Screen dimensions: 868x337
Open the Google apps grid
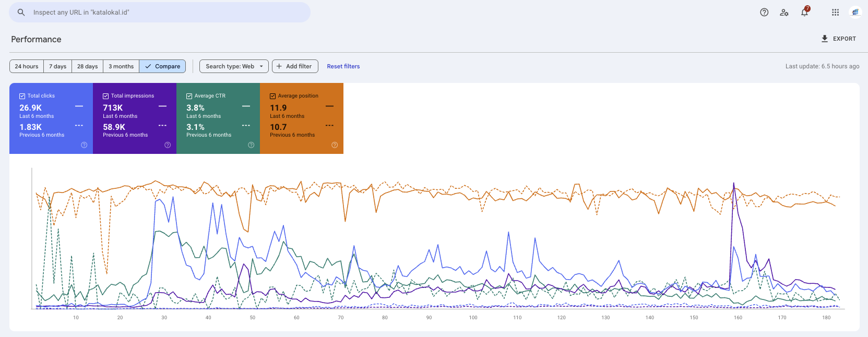click(835, 13)
